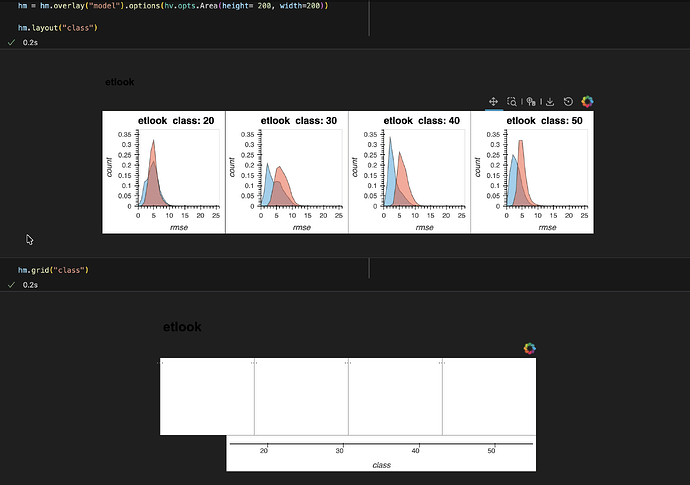Click Bokeh logo above the empty grid
Image resolution: width=690 pixels, height=485 pixels.
(529, 348)
